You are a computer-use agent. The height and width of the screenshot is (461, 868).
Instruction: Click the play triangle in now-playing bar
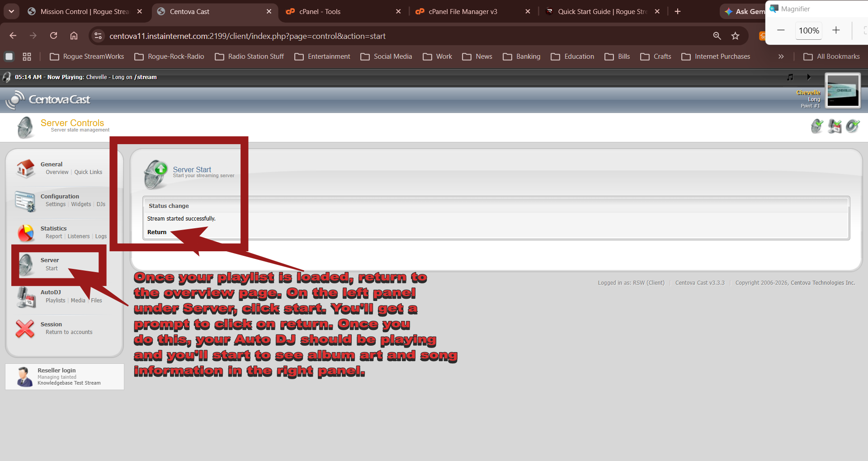(x=809, y=77)
